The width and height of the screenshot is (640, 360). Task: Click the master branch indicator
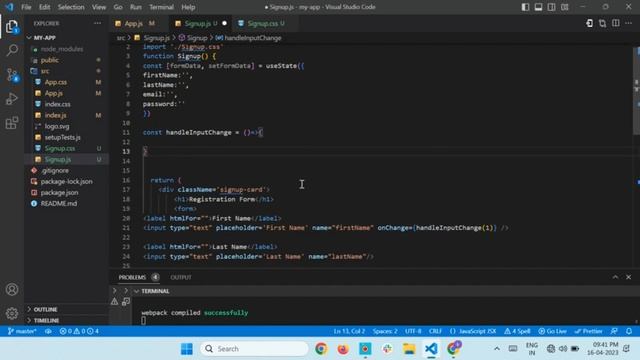coord(22,331)
